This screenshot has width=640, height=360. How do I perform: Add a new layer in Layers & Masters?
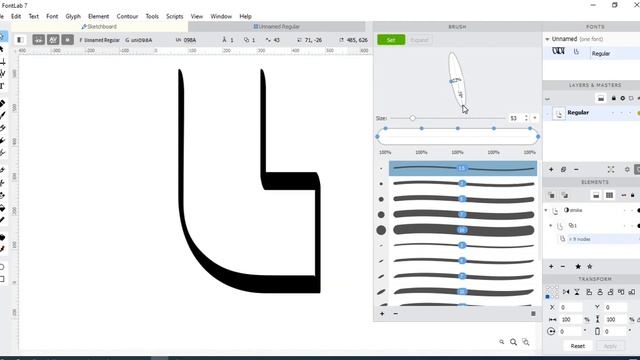pos(551,169)
